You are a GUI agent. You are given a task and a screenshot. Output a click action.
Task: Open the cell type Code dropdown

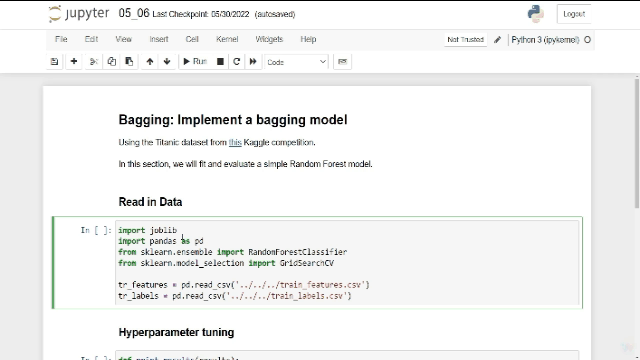tap(296, 62)
